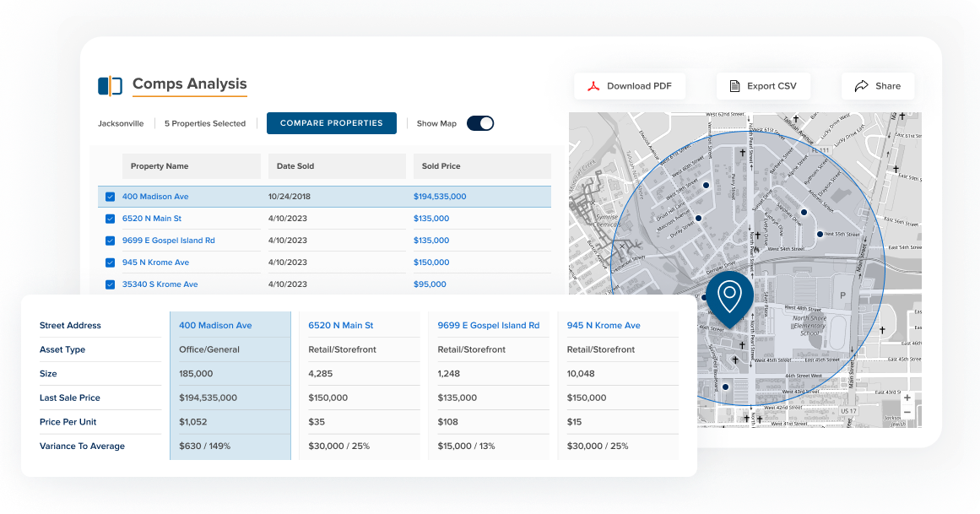This screenshot has height=514, width=980.
Task: Sort by Property Name column header
Action: 192,166
